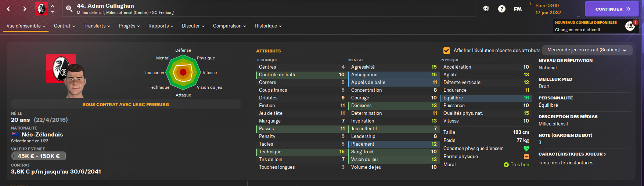
Task: Toggle 'Afficher l'évolution récente des attributs' checkbox
Action: pyautogui.click(x=447, y=50)
